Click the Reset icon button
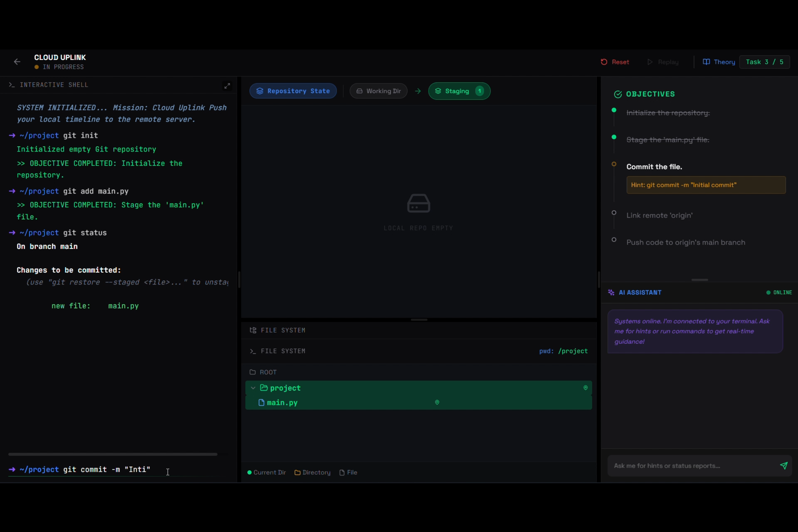Screen dimensions: 798x532 click(604, 62)
